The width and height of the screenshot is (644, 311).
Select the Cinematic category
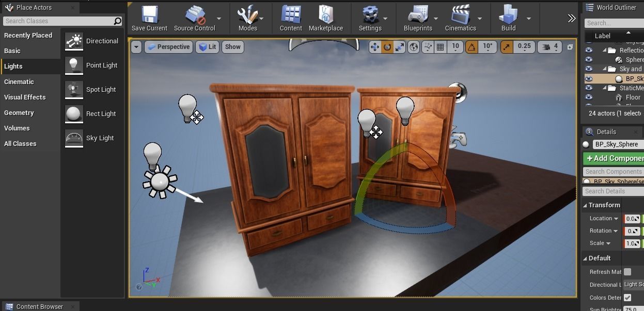pos(19,82)
